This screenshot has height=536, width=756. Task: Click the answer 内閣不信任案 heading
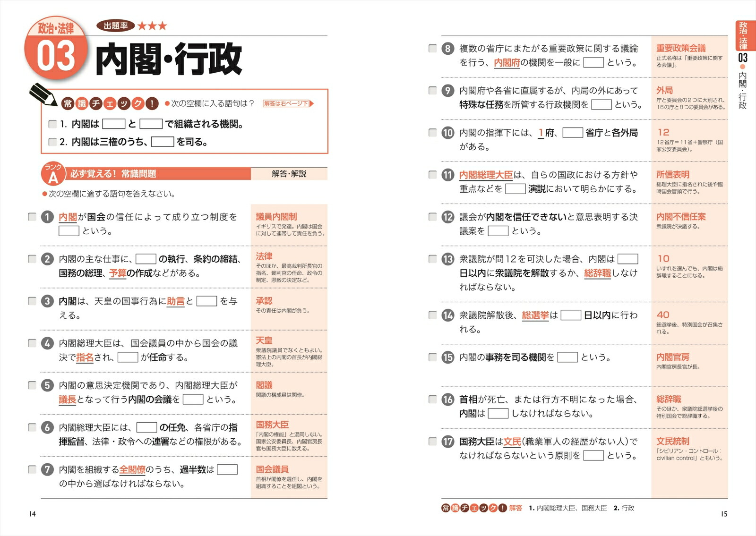click(x=681, y=217)
